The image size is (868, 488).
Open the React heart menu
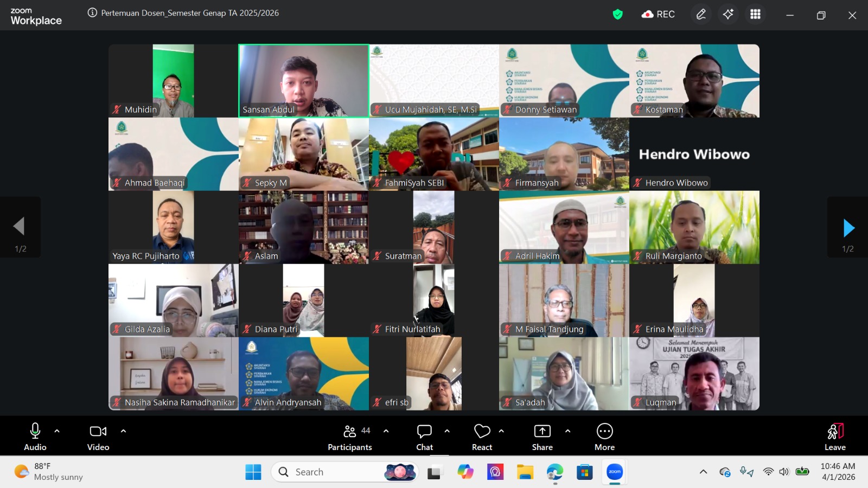482,437
